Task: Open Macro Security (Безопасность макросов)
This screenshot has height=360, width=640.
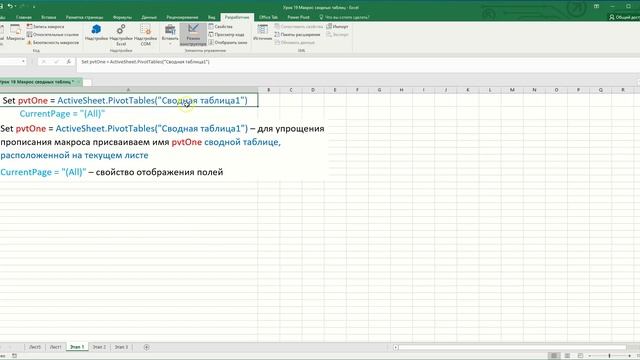Action: click(x=53, y=42)
